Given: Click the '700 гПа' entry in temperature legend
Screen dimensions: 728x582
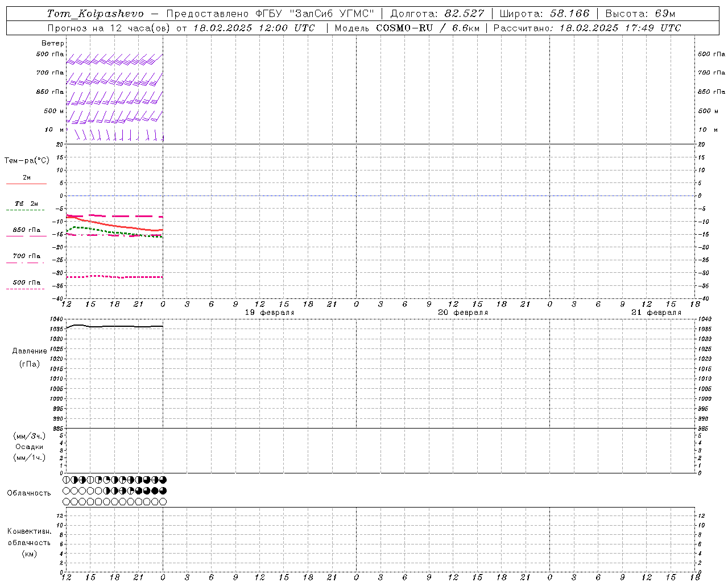Looking at the screenshot, I should (26, 256).
